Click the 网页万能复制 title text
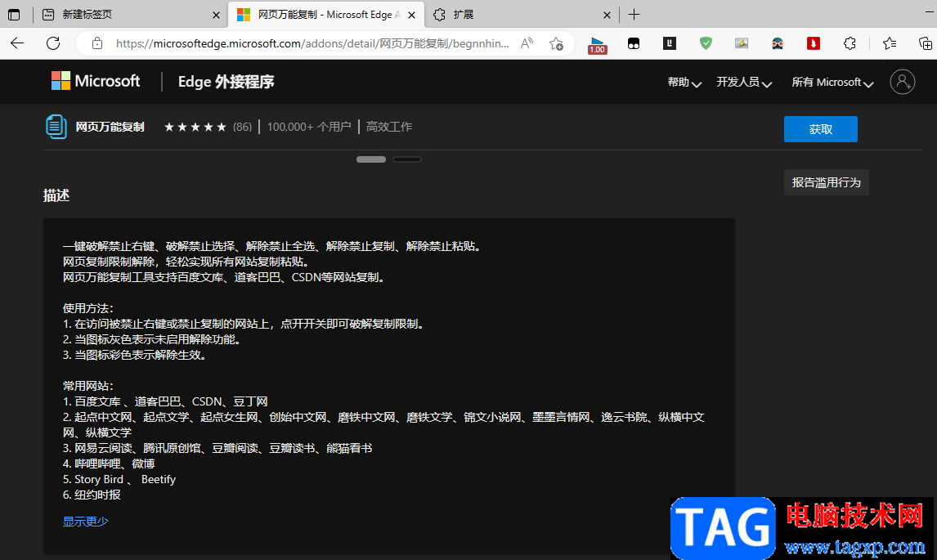 (110, 127)
